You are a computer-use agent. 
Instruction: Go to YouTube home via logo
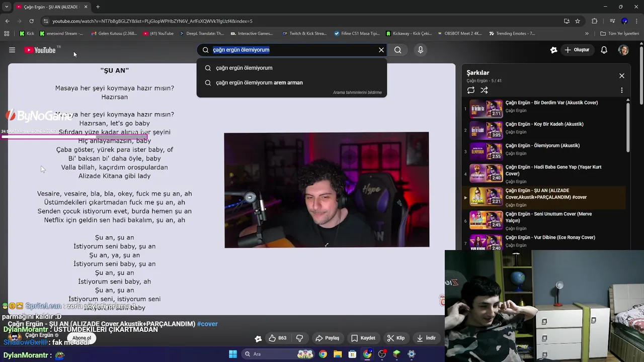pyautogui.click(x=40, y=50)
